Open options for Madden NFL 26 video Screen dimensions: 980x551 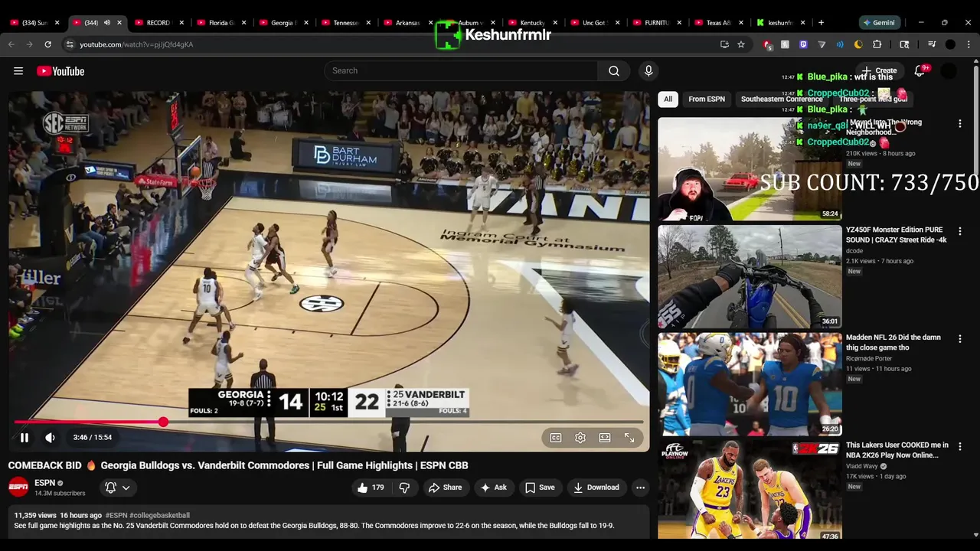tap(960, 338)
